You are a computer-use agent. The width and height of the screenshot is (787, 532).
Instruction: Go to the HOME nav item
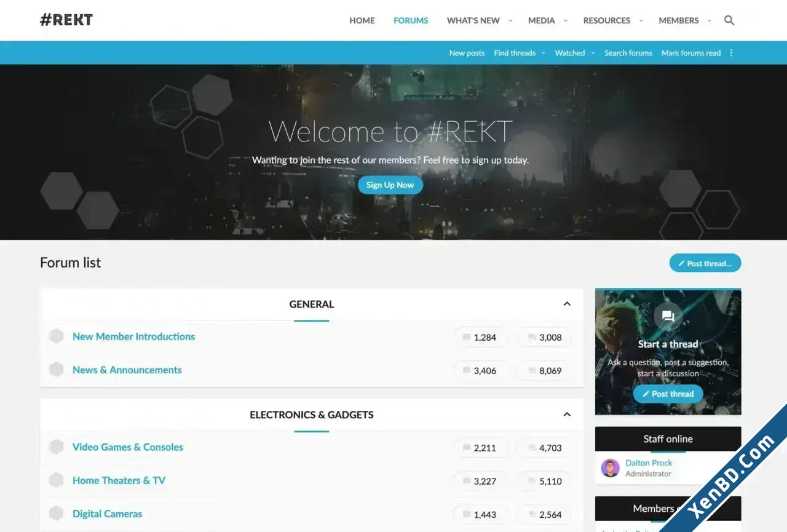362,20
